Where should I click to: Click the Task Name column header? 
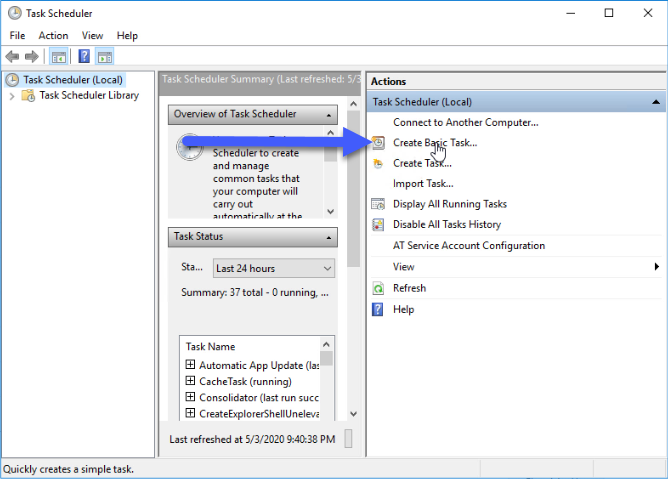tap(210, 347)
